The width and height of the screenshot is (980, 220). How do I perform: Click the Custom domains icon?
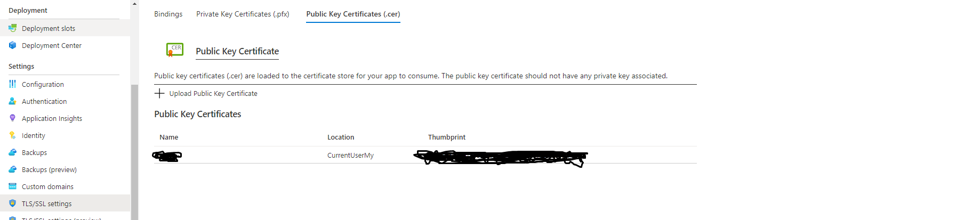(12, 186)
